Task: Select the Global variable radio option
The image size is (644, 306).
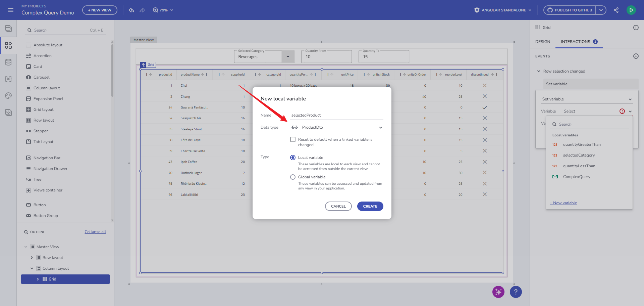Action: point(293,177)
